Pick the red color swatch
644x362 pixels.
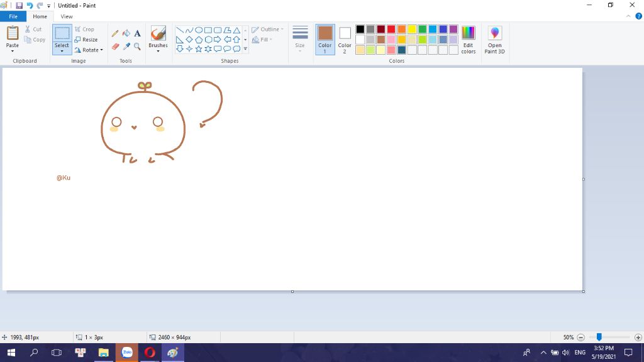[391, 29]
